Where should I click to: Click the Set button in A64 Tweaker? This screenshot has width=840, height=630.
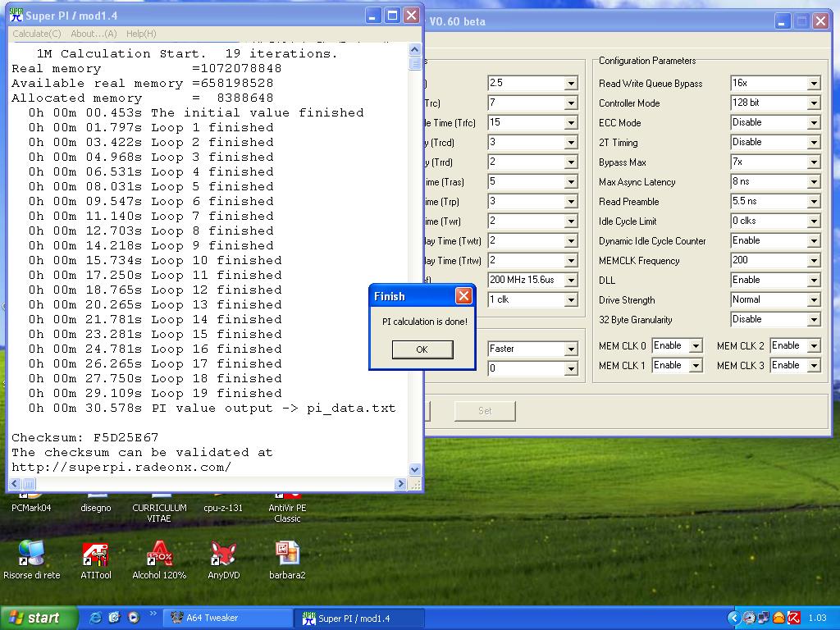click(x=485, y=411)
